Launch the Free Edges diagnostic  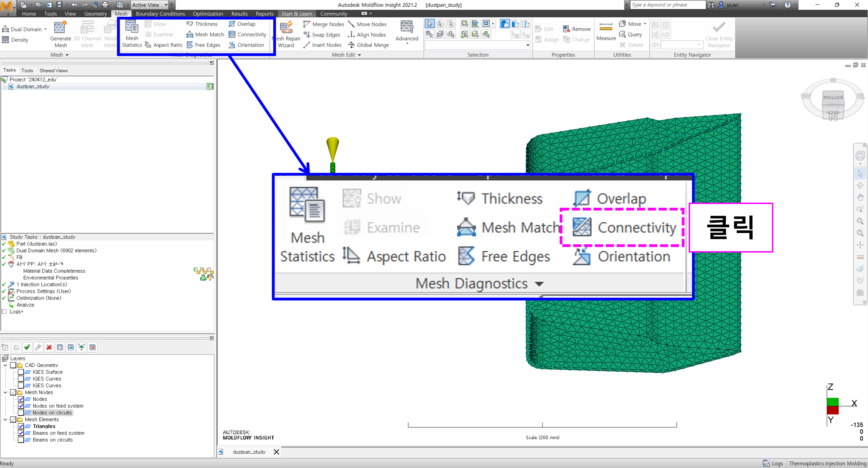pyautogui.click(x=204, y=45)
